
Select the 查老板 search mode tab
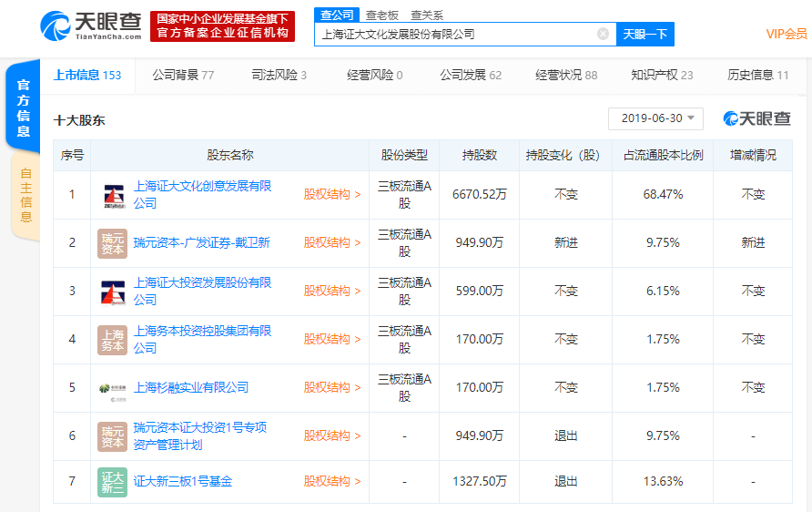pyautogui.click(x=382, y=15)
